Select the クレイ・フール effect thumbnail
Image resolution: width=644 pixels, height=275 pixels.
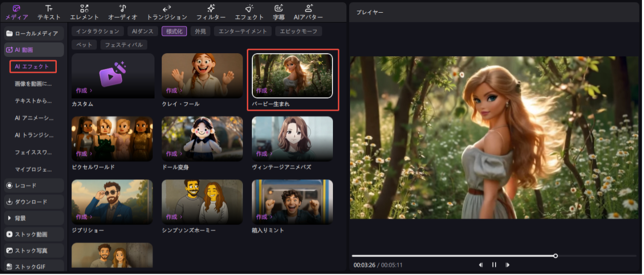coord(202,75)
